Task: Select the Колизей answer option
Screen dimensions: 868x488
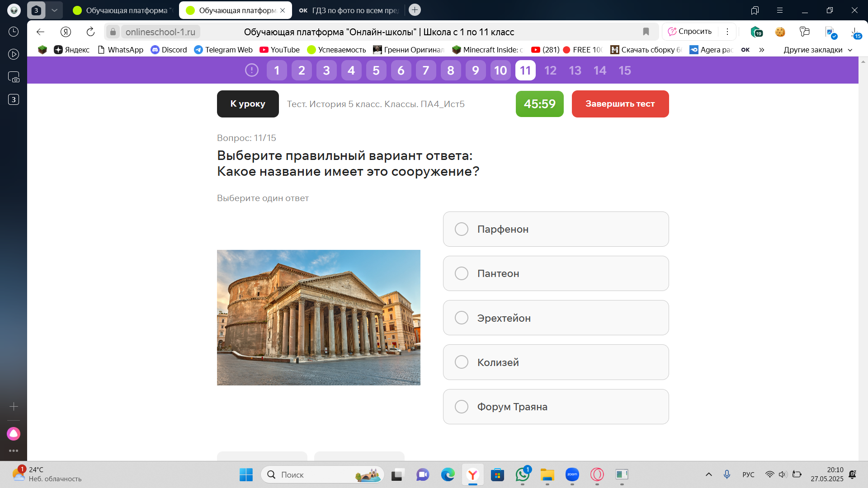Action: pyautogui.click(x=556, y=362)
